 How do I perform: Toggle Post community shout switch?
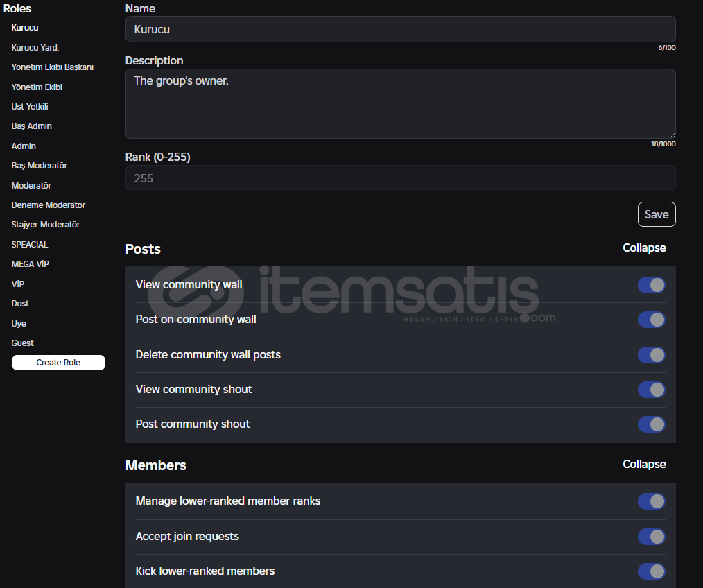[652, 424]
